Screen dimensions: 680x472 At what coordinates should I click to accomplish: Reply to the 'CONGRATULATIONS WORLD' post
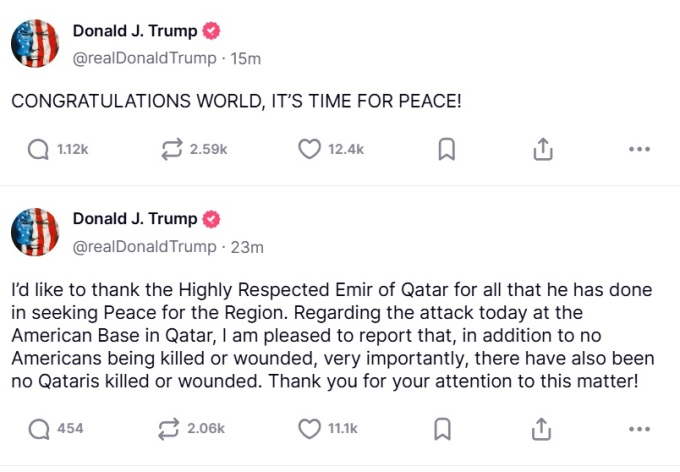(x=38, y=150)
